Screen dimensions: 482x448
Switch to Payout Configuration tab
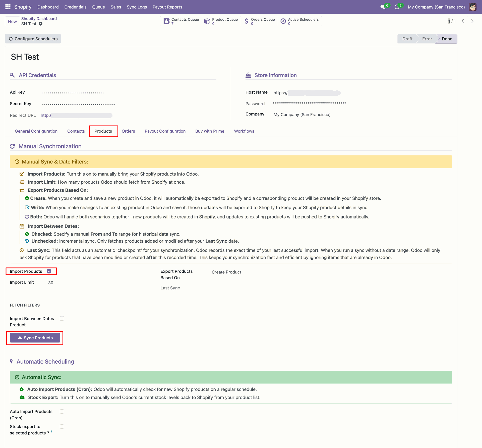165,131
